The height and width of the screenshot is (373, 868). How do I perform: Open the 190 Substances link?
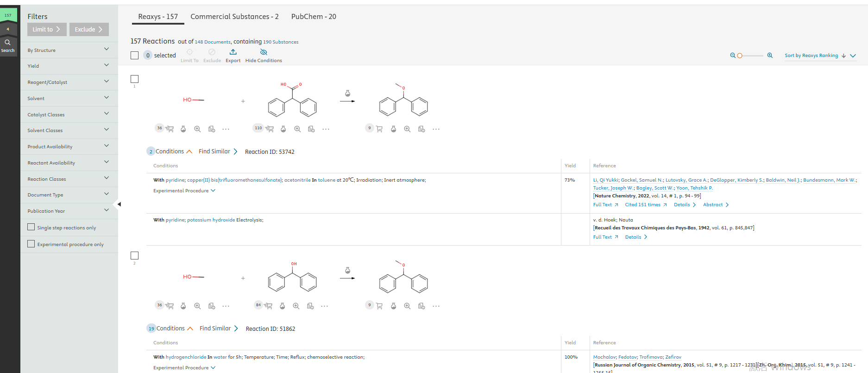pyautogui.click(x=281, y=42)
